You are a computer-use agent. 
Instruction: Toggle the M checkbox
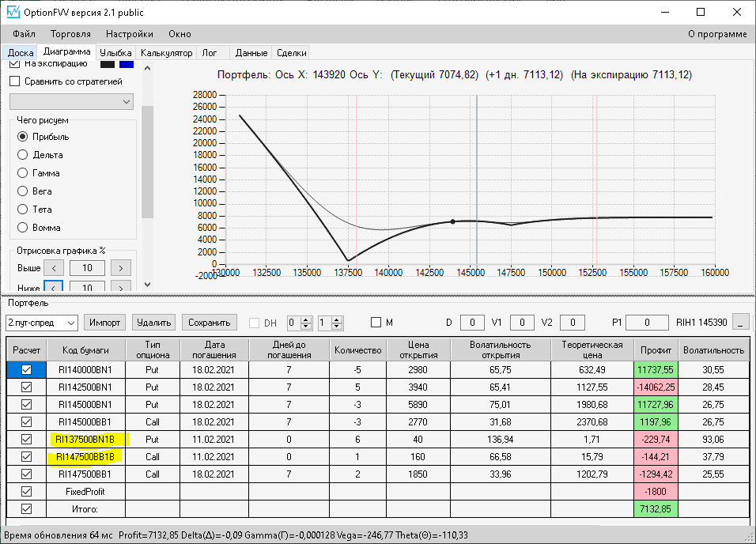click(x=376, y=322)
